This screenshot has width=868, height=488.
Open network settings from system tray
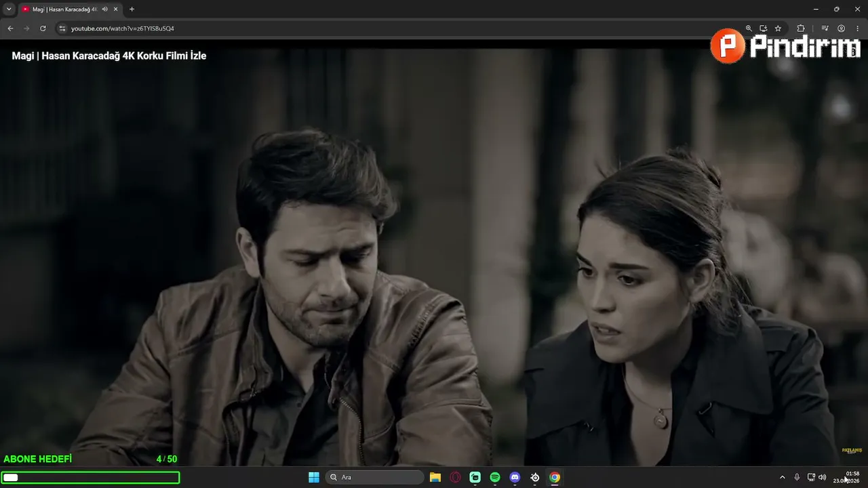coord(811,477)
